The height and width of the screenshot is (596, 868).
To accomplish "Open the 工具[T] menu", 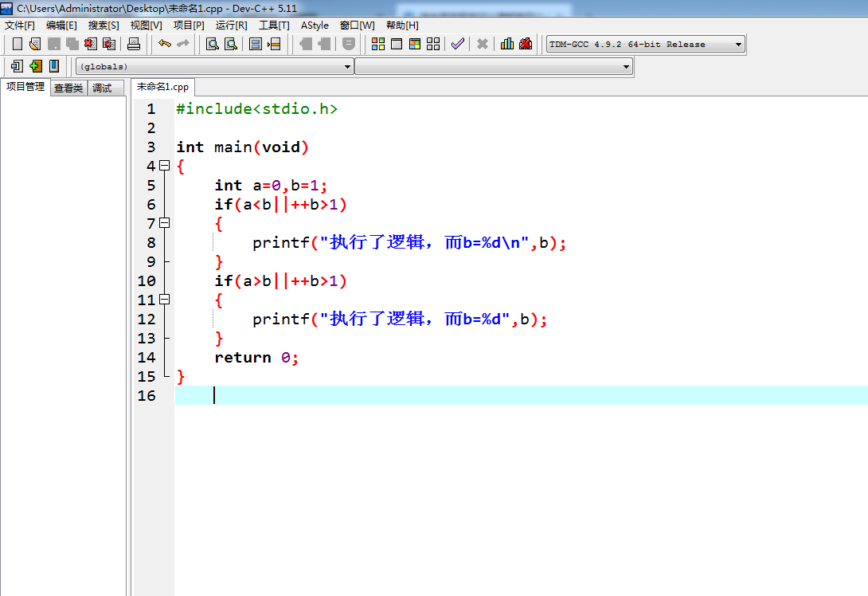I will (x=274, y=25).
